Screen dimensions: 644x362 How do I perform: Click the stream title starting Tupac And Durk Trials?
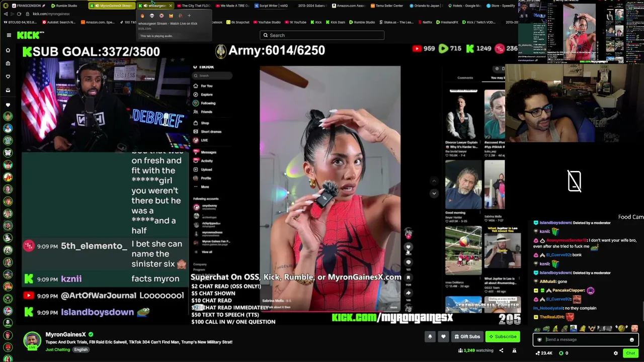[139, 342]
